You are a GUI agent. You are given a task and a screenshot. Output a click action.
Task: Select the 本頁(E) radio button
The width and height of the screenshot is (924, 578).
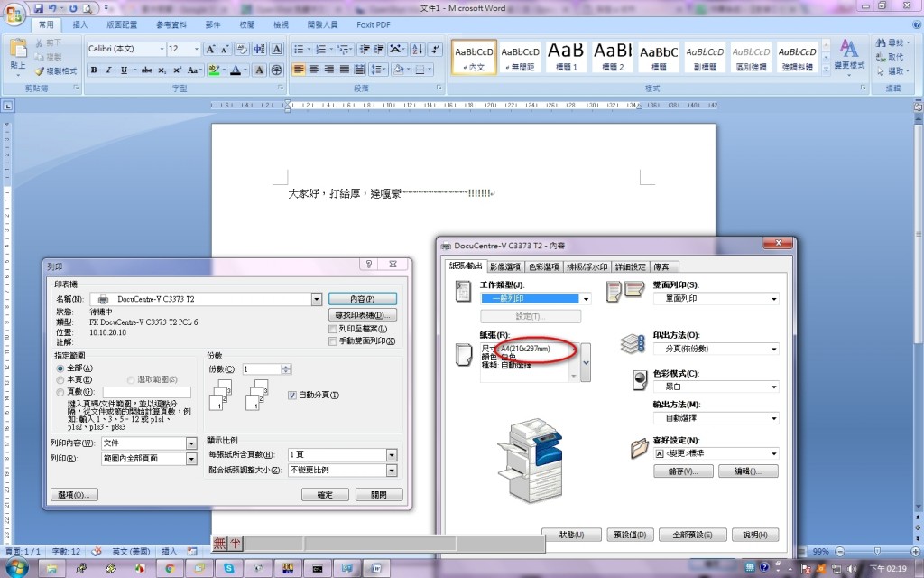point(60,380)
